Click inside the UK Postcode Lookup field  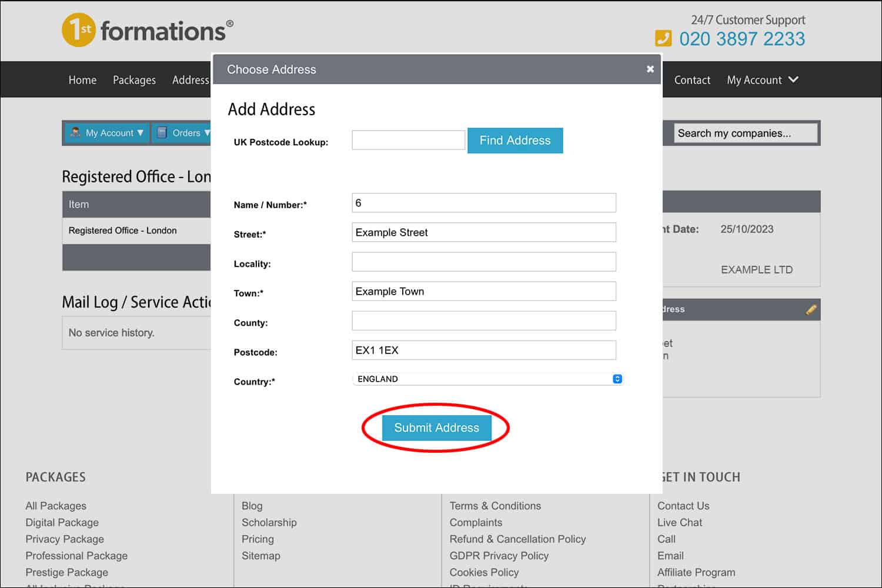(x=408, y=140)
